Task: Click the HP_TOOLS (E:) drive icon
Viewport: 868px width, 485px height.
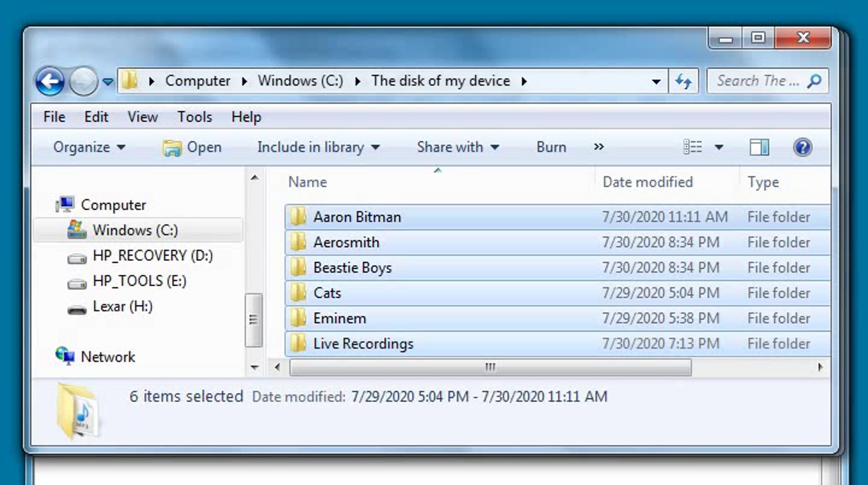Action: (x=77, y=284)
